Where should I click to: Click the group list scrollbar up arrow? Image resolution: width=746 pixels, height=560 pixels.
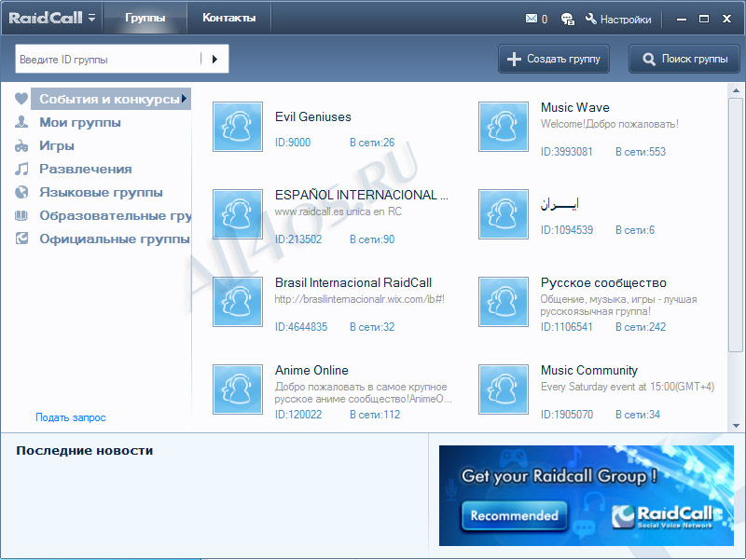[736, 89]
